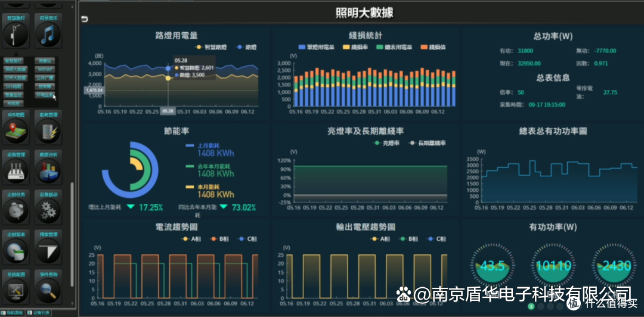The image size is (644, 317).
Task: Select 照明大数据 in the submenu
Action: [15, 69]
